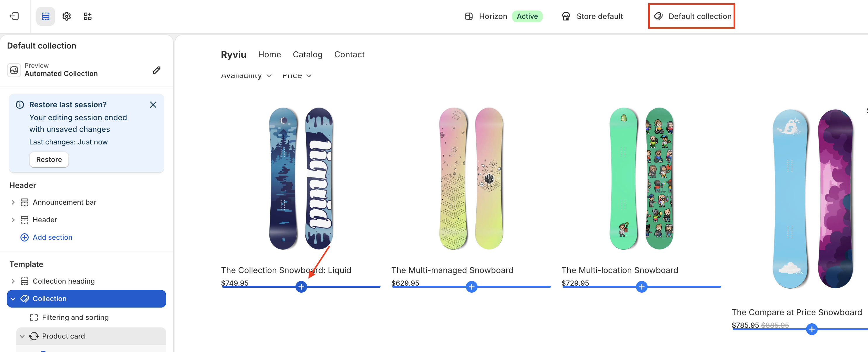868x352 pixels.
Task: Click the Restore button
Action: tap(49, 159)
